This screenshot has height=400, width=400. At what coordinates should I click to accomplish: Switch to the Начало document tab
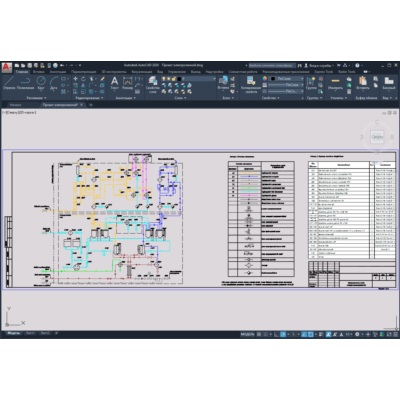[x=15, y=105]
